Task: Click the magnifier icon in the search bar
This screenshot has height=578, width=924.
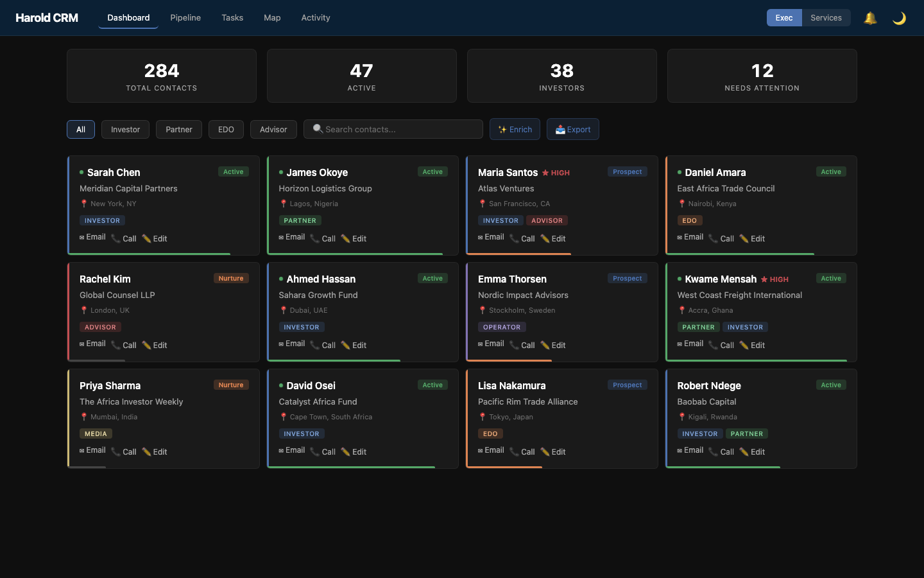Action: (x=318, y=129)
